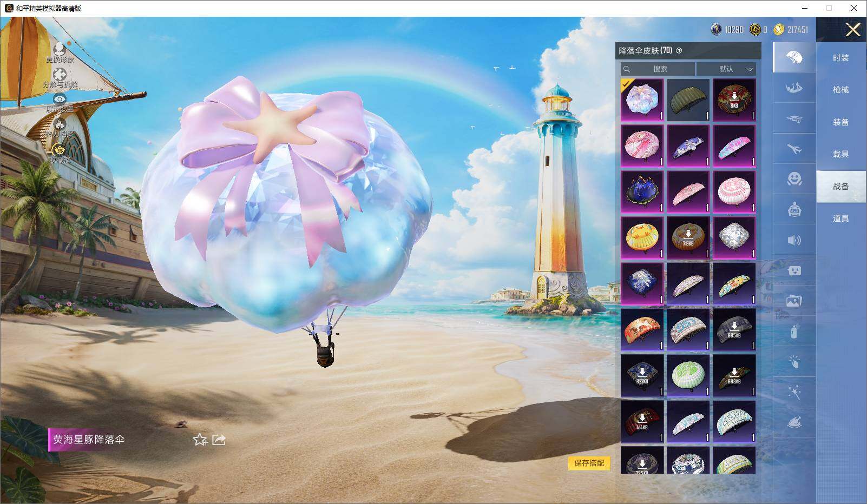
Task: Download the 8KB parachute skin
Action: coord(734,100)
